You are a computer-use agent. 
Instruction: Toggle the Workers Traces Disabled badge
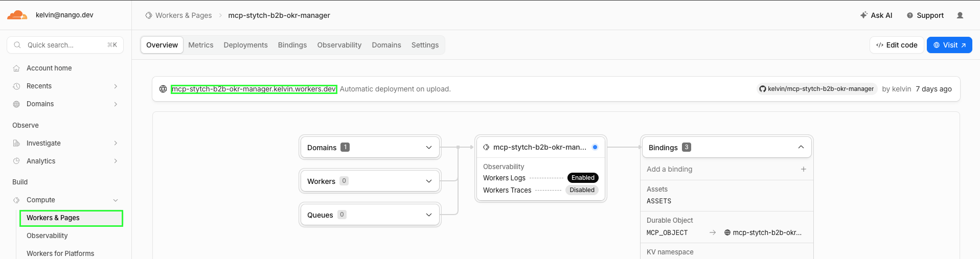pyautogui.click(x=582, y=190)
